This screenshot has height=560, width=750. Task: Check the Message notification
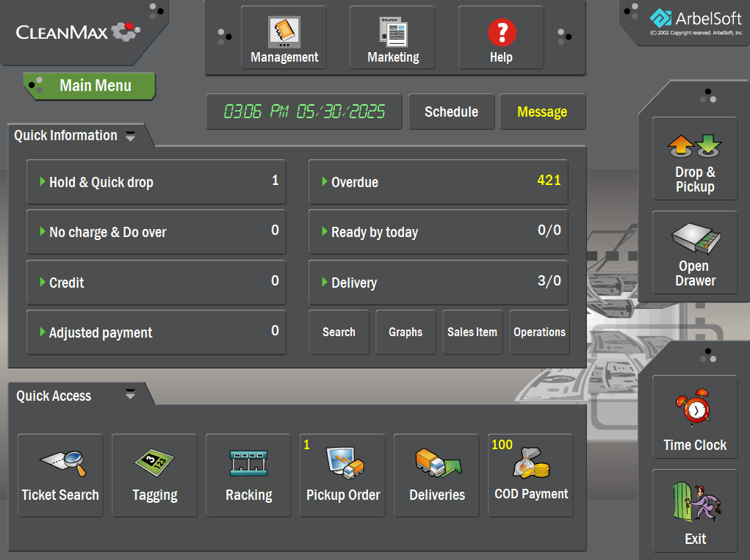click(542, 112)
